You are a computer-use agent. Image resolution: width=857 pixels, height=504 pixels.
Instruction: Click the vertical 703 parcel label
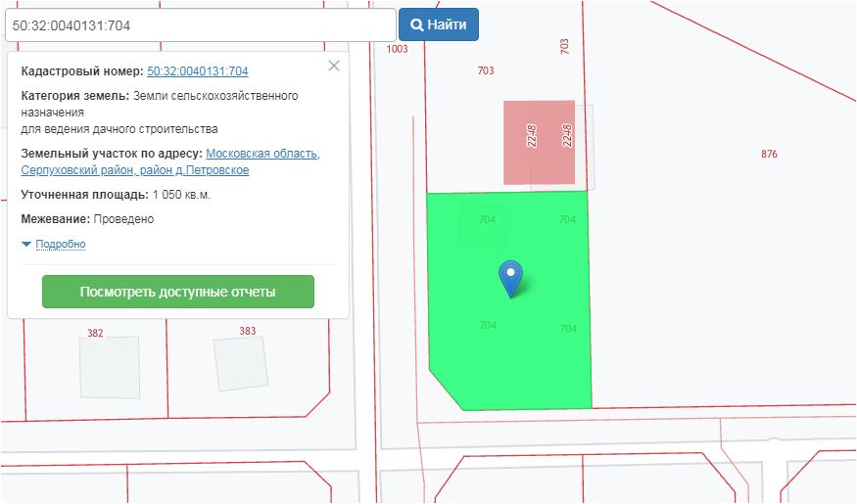click(x=564, y=46)
